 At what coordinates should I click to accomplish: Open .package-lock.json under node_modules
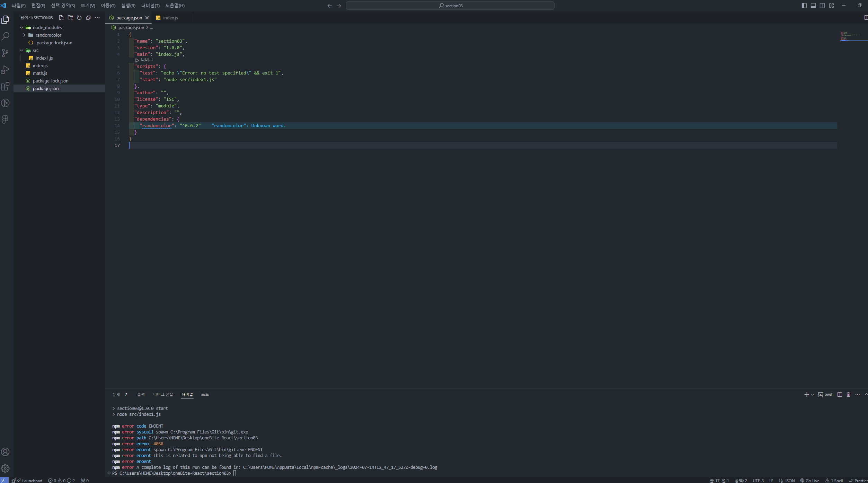coord(54,43)
